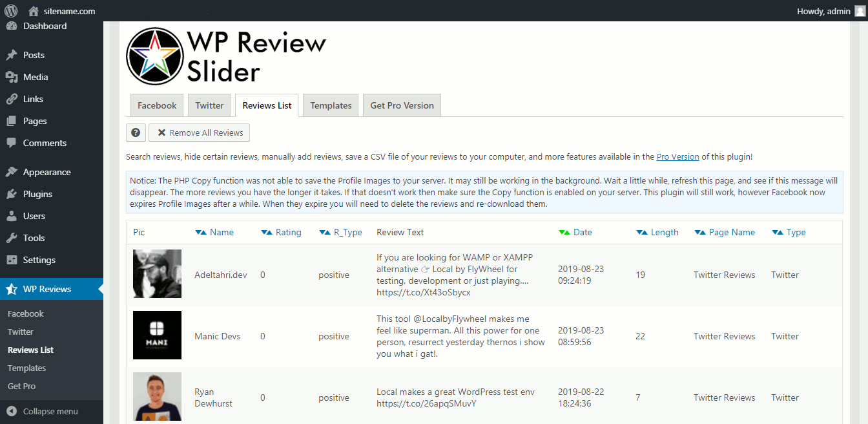Click the date 2019-08-22 18:24:36
Image resolution: width=868 pixels, height=424 pixels.
(x=582, y=397)
